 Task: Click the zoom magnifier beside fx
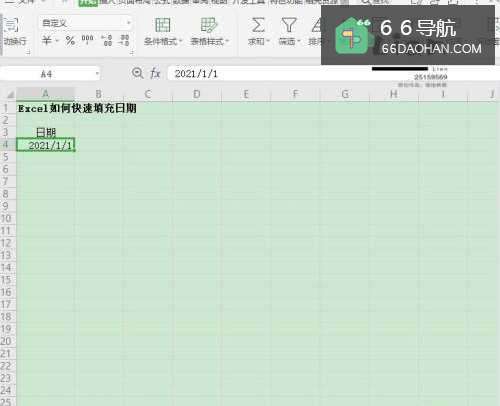tap(137, 73)
